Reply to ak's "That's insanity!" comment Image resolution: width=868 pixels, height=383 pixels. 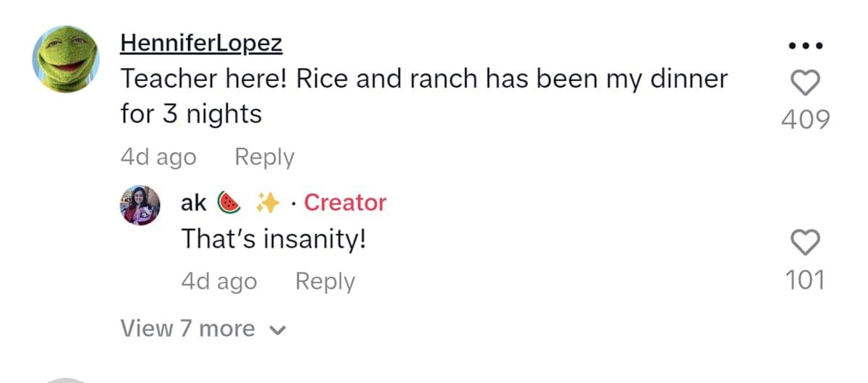pyautogui.click(x=325, y=281)
